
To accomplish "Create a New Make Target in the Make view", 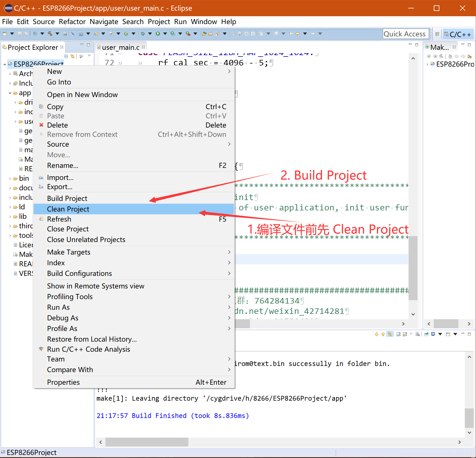I will [429, 56].
